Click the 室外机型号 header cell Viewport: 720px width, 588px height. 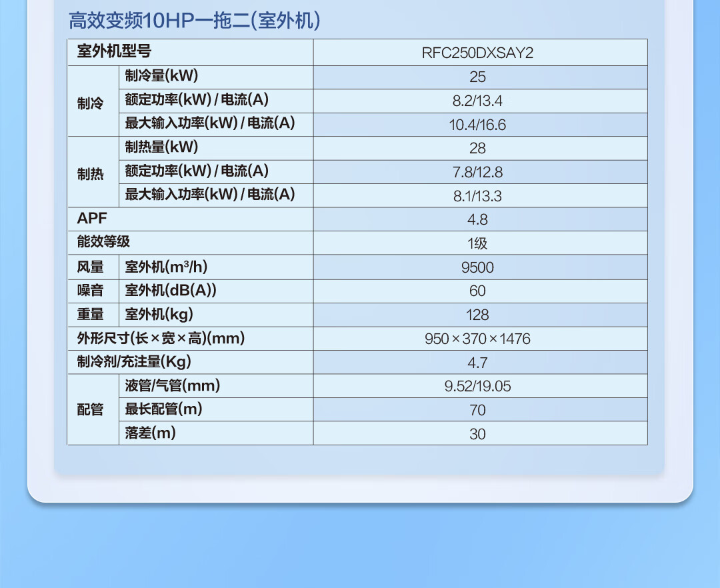(114, 51)
